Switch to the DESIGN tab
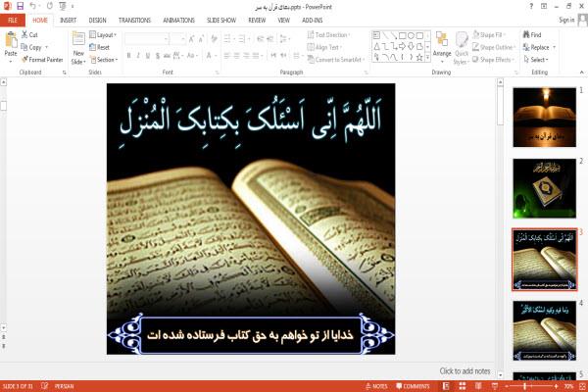This screenshot has height=392, width=588. (97, 21)
